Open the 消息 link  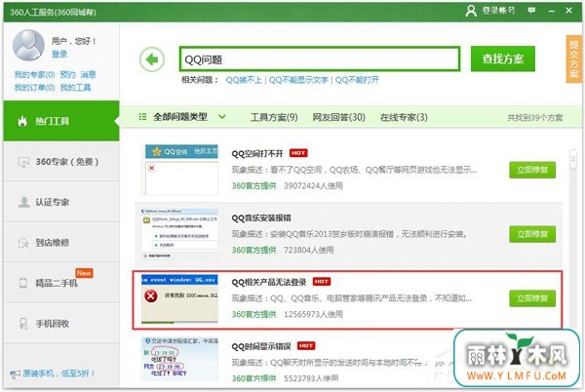pos(88,74)
